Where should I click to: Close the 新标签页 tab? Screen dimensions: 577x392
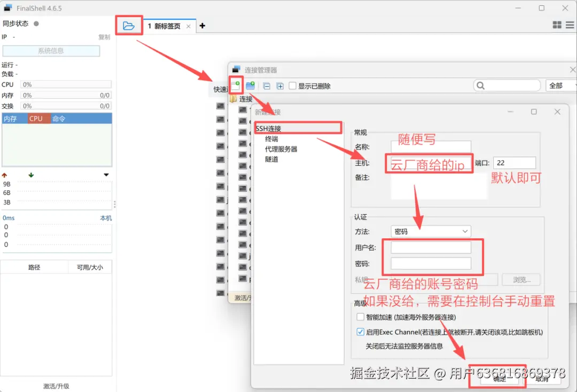(x=189, y=26)
